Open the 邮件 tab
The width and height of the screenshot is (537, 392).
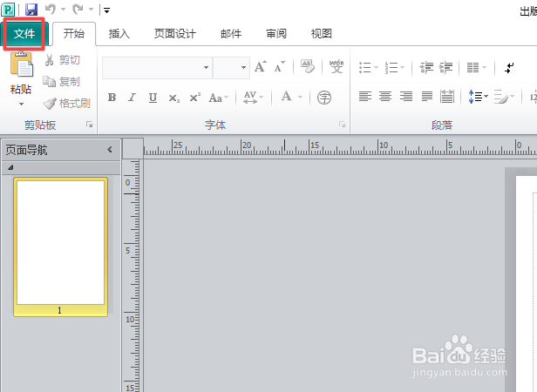(x=231, y=34)
